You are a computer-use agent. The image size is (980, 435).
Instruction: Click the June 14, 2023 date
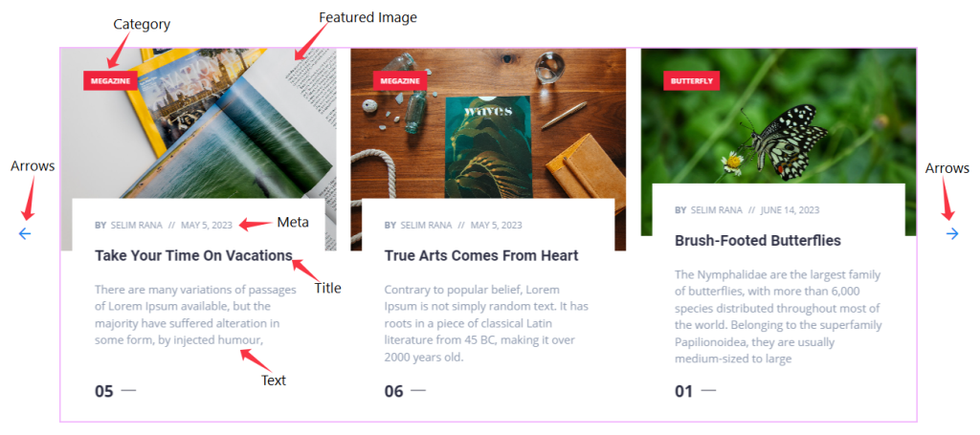[790, 210]
